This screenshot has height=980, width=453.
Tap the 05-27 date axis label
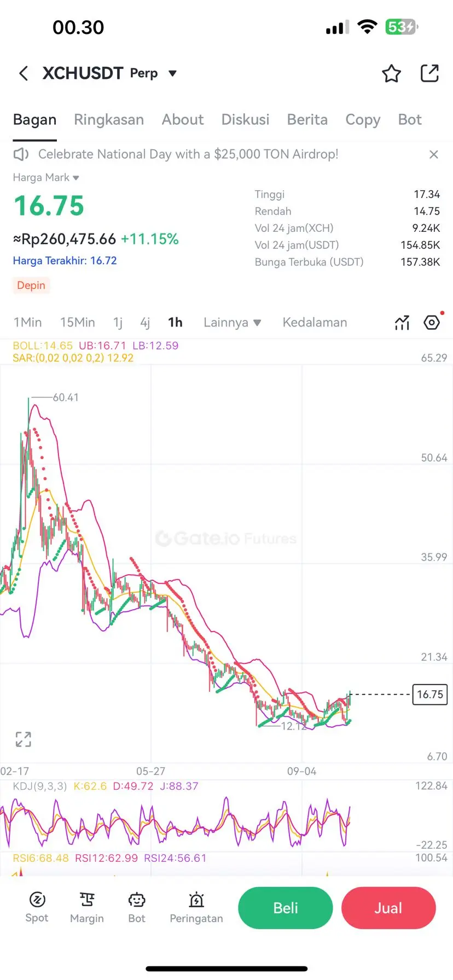point(150,771)
